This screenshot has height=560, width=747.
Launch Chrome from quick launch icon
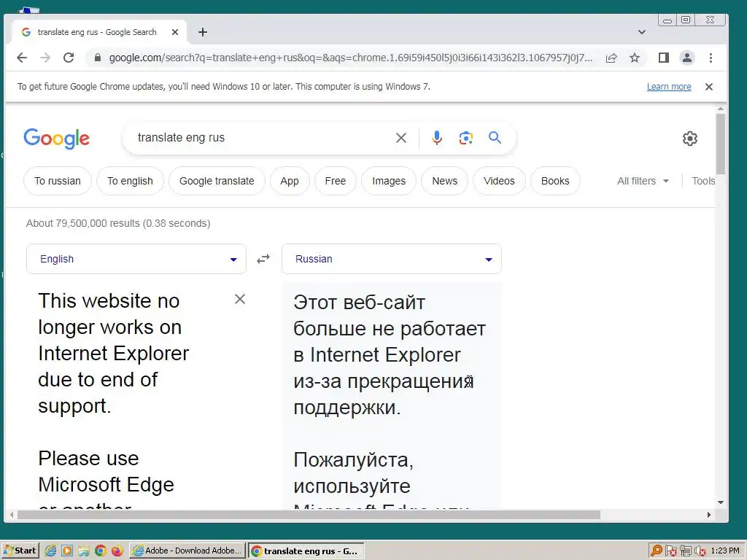[101, 551]
